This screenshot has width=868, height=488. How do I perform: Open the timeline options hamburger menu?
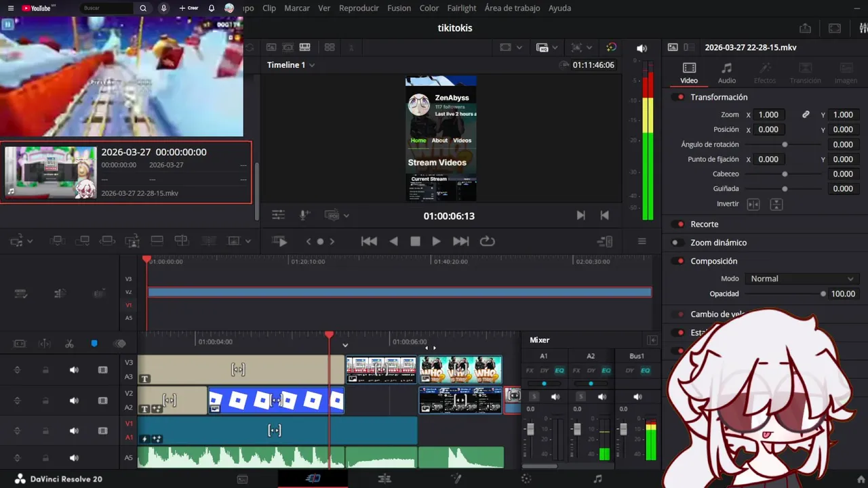pos(642,241)
